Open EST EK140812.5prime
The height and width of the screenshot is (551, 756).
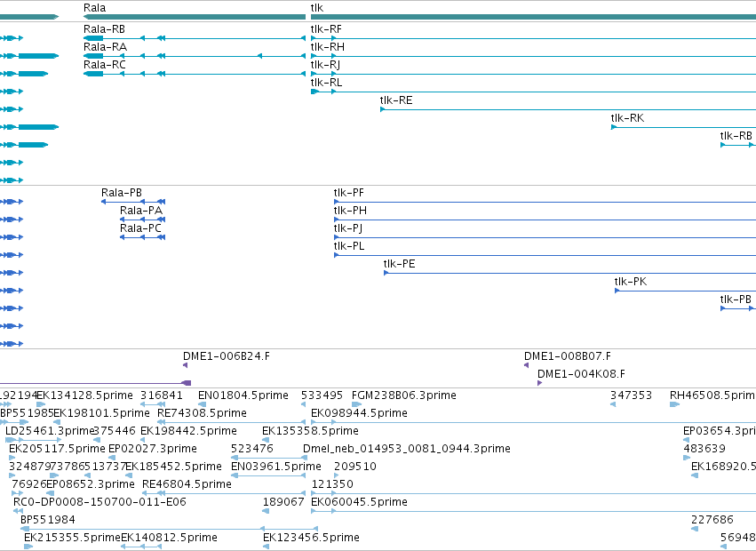[169, 538]
